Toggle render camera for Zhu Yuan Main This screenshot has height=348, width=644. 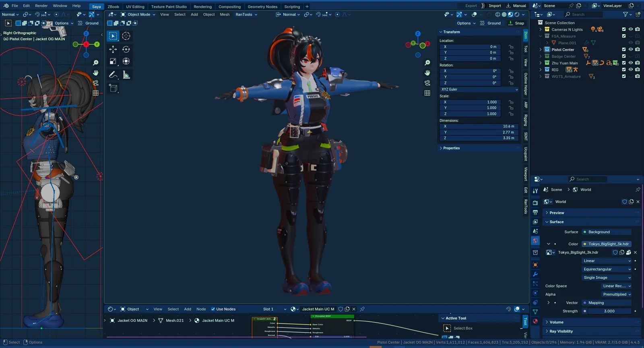pos(638,63)
